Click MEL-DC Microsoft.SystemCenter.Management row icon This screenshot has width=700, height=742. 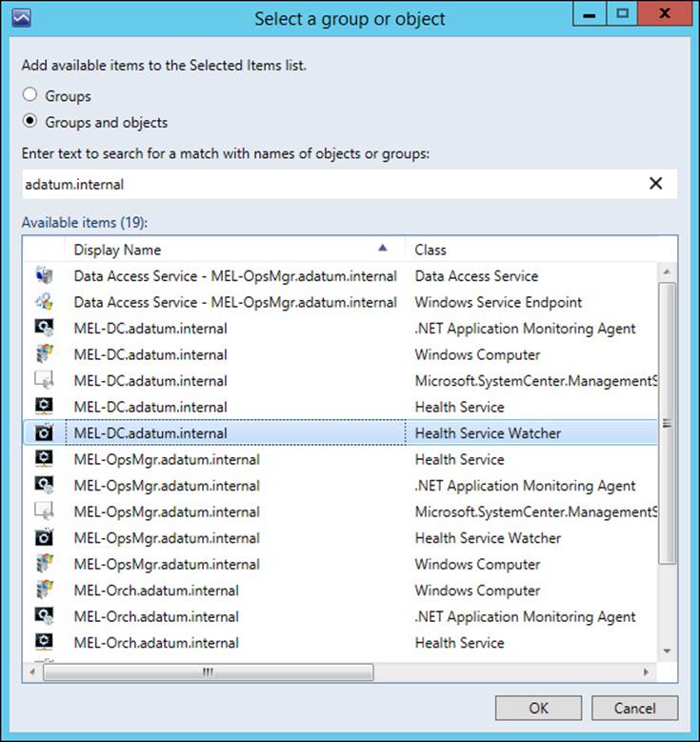pos(44,380)
